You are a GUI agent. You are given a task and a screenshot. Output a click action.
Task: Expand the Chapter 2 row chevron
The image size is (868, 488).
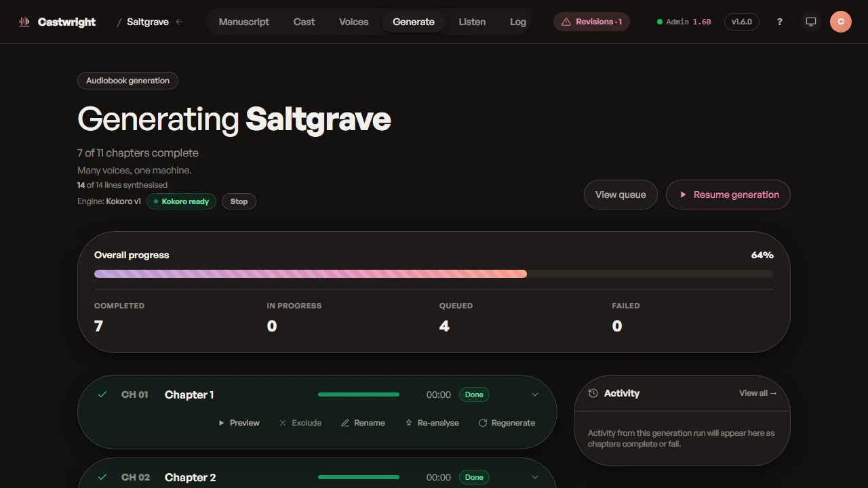point(535,477)
